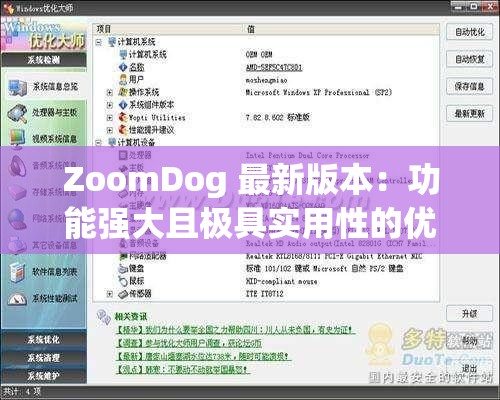The height and width of the screenshot is (400, 500).
Task: Select the 网络适配器 tree row label
Action: click(x=148, y=256)
